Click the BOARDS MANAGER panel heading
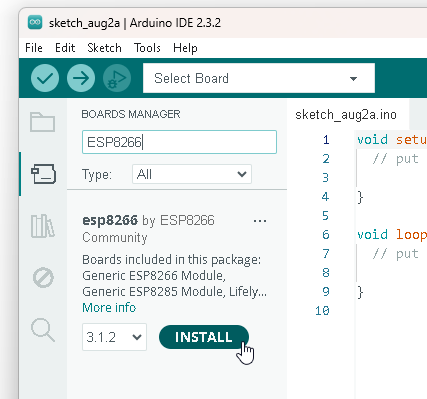The height and width of the screenshot is (399, 427). click(x=131, y=114)
